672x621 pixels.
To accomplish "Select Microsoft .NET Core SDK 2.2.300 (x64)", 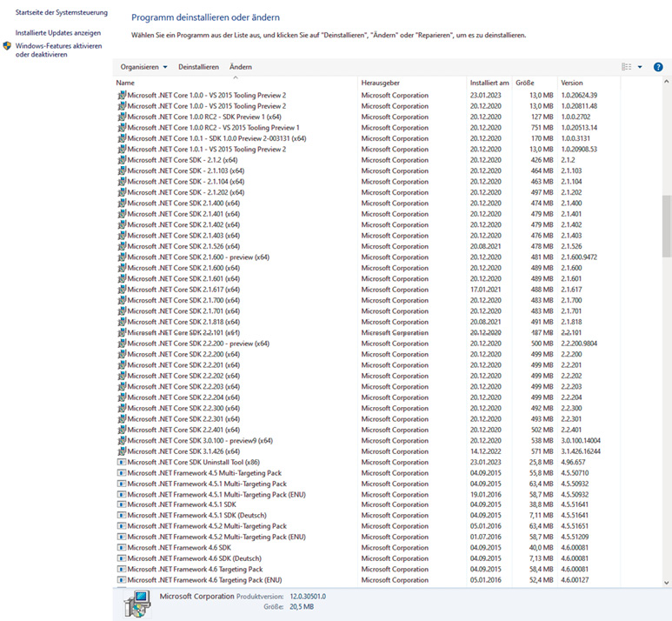I will click(183, 408).
